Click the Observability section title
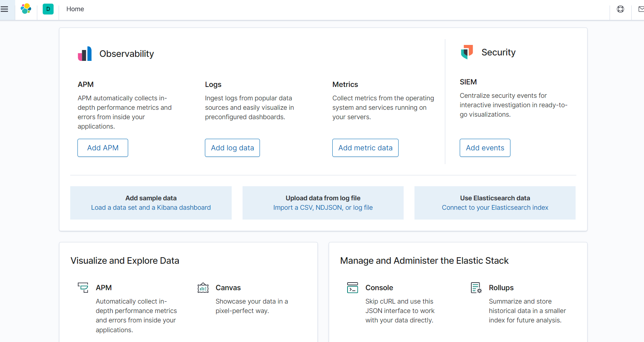This screenshot has height=342, width=644. tap(127, 54)
